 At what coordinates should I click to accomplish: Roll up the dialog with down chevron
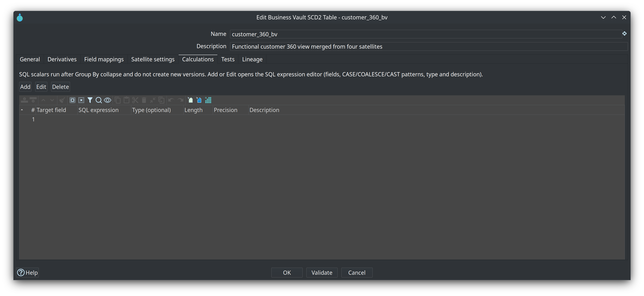pos(603,17)
